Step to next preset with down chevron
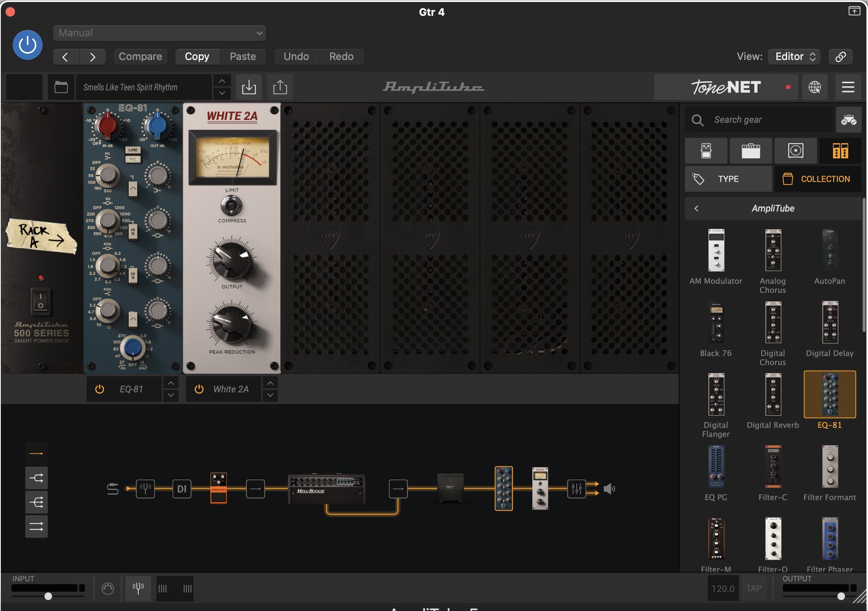This screenshot has width=868, height=611. [x=222, y=93]
